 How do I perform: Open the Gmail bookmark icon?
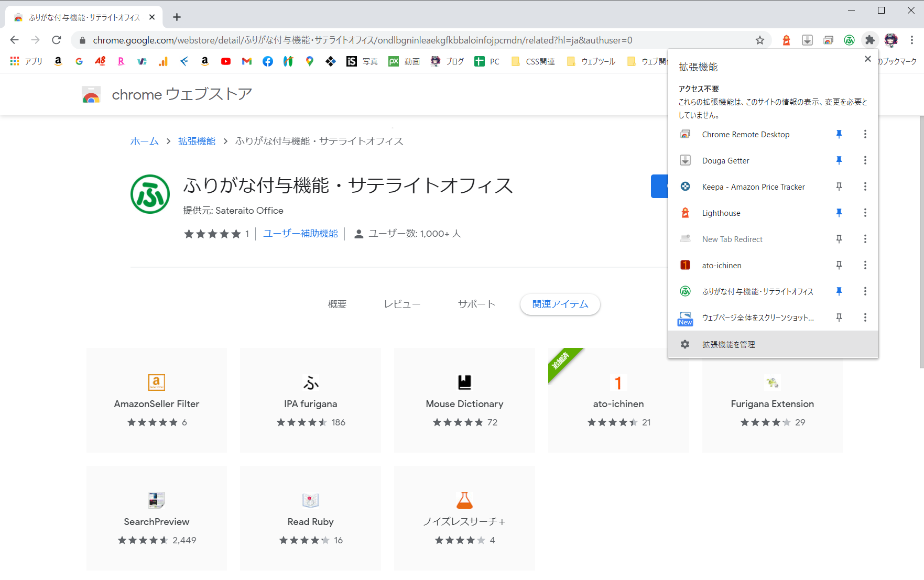pos(247,61)
